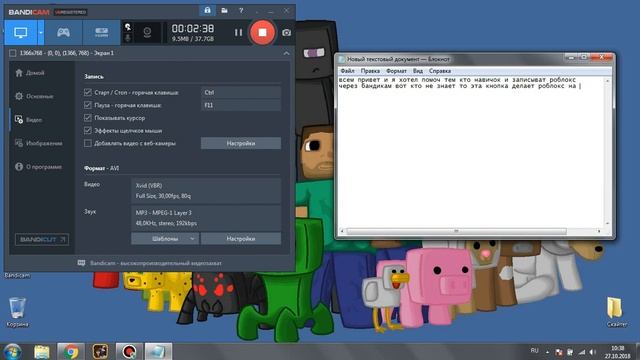This screenshot has width=640, height=360.
Task: Open Формат menu in Notepad
Action: (396, 71)
